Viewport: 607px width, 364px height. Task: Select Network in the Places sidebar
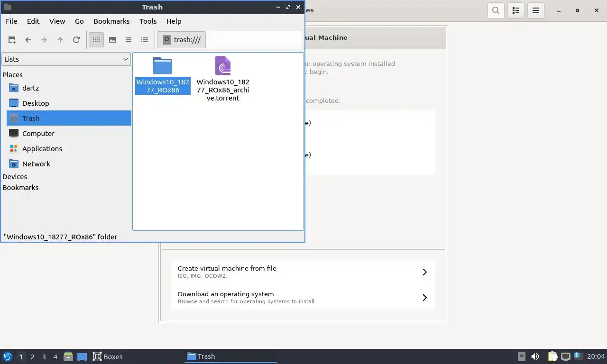point(69,164)
